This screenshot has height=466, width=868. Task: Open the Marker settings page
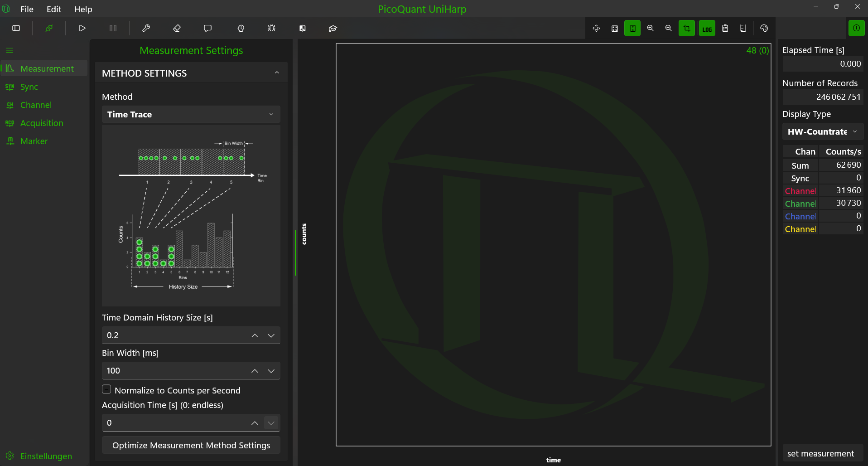44,141
